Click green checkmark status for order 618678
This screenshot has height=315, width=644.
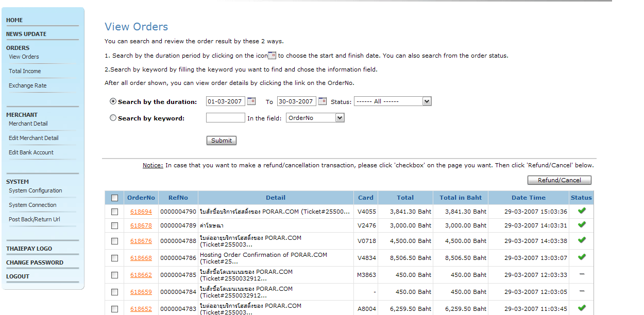[582, 224]
